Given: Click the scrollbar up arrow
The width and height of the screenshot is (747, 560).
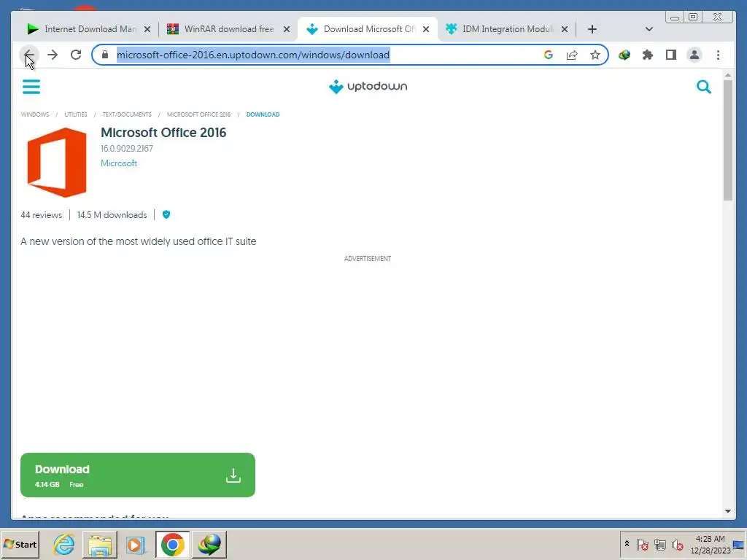Looking at the screenshot, I should [x=727, y=75].
